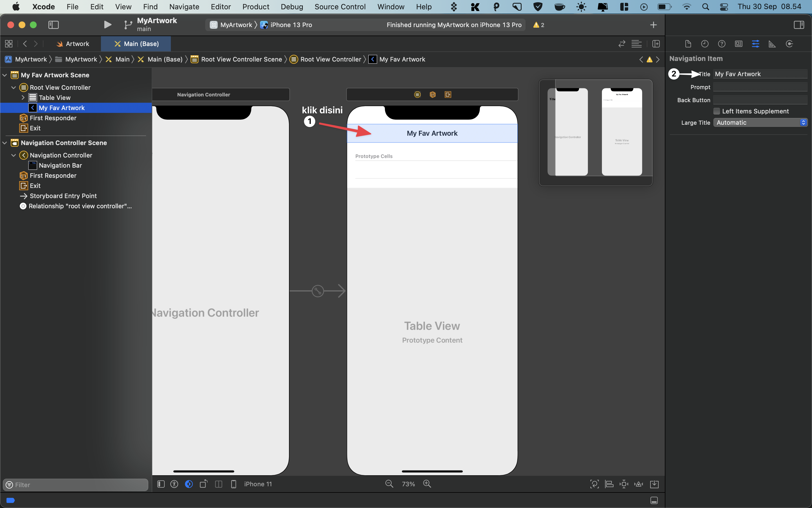Zoom in the storyboard canvas

point(427,483)
